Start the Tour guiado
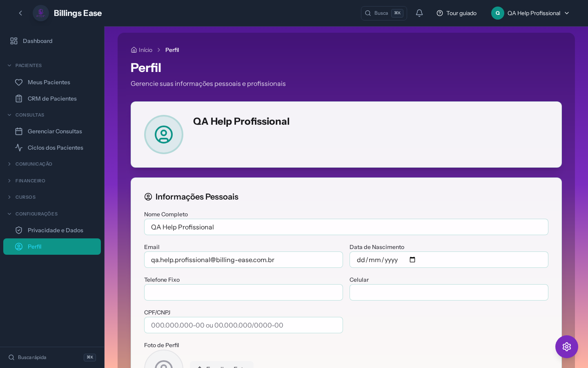Viewport: 588px width, 368px height. coord(457,13)
